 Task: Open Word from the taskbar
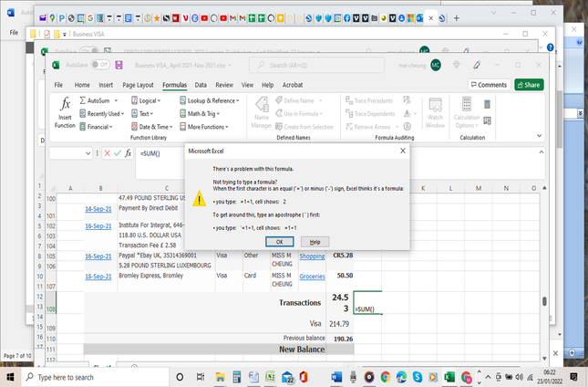point(336,377)
